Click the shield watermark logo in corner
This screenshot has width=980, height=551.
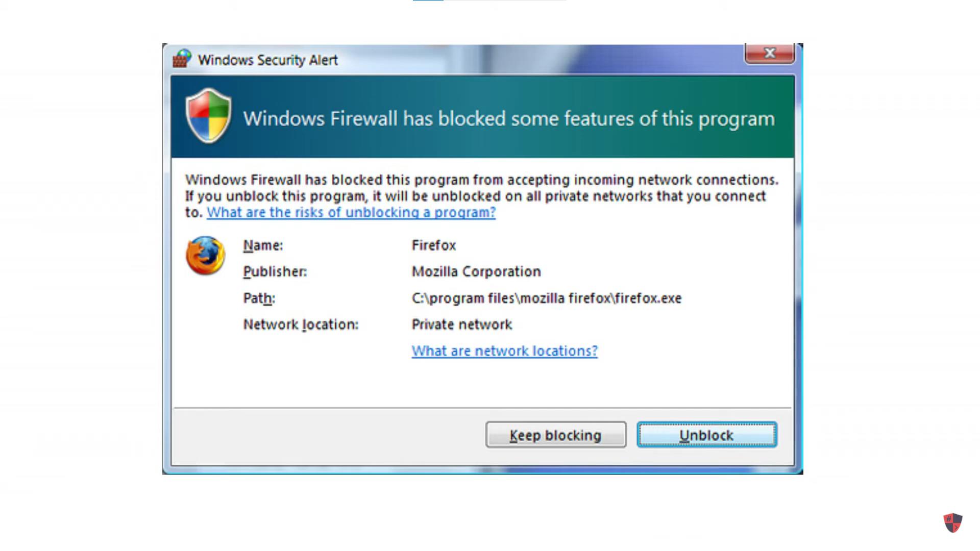[x=952, y=523]
